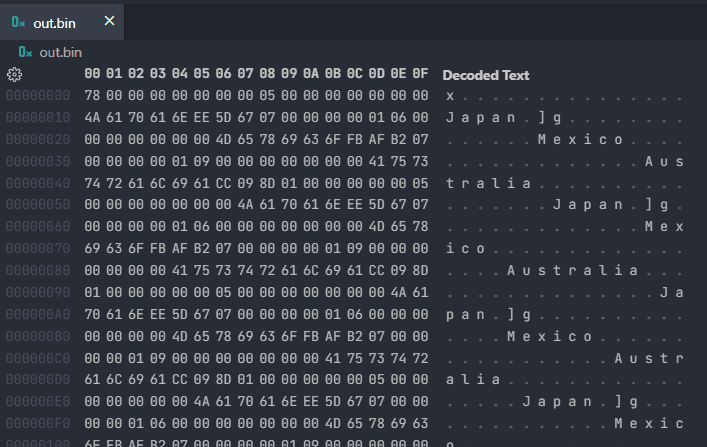Click the file icon in the breadcrumb
The height and width of the screenshot is (447, 707).
(x=25, y=52)
